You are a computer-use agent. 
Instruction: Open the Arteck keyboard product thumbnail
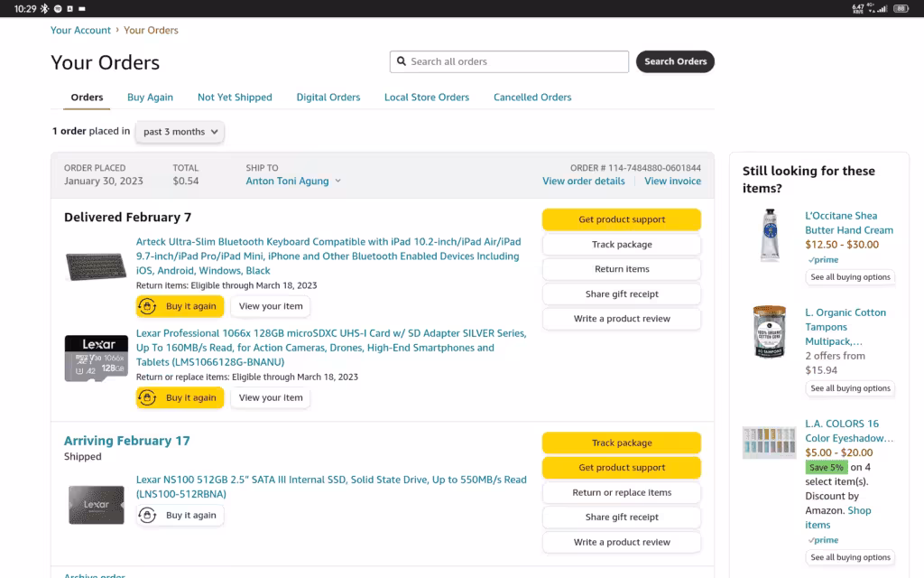96,266
